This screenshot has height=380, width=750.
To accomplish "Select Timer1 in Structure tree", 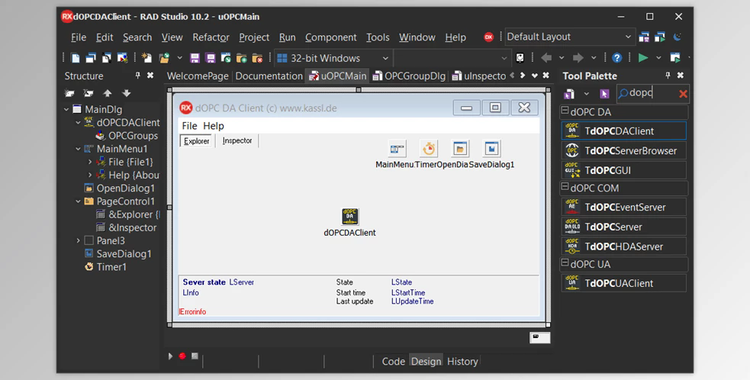I will [x=111, y=267].
